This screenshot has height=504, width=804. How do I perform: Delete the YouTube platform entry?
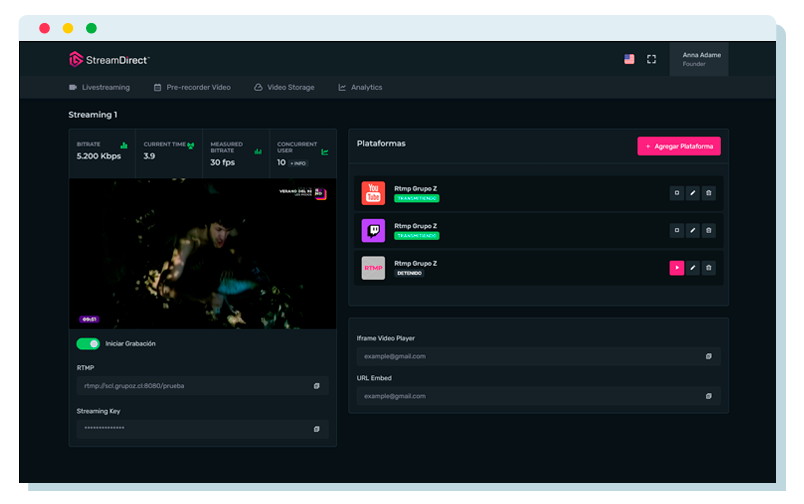coord(709,193)
